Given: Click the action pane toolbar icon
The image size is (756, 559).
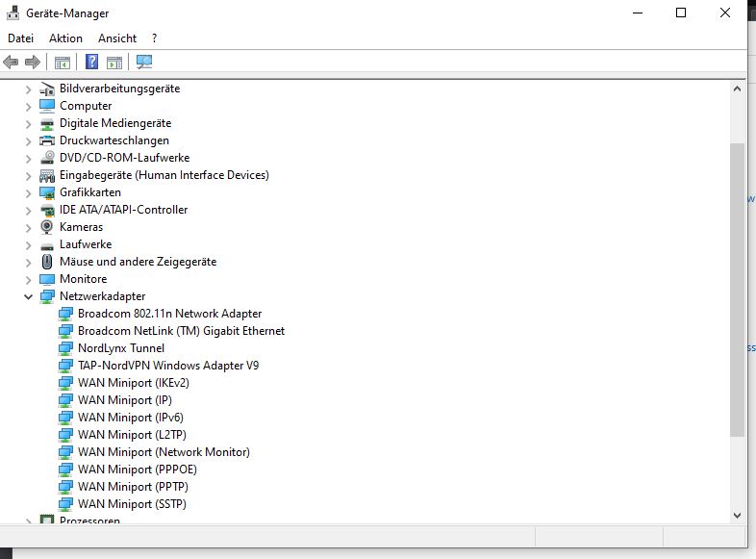Looking at the screenshot, I should coord(114,63).
